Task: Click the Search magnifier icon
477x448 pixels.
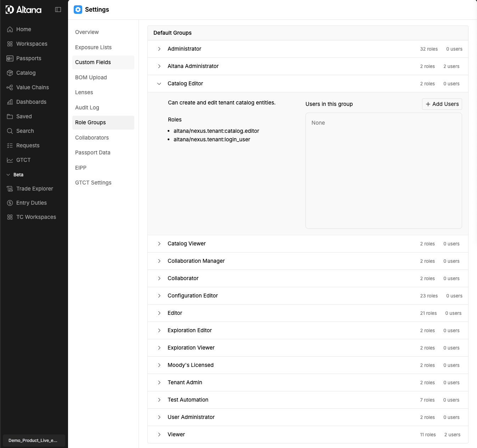Action: click(x=10, y=131)
